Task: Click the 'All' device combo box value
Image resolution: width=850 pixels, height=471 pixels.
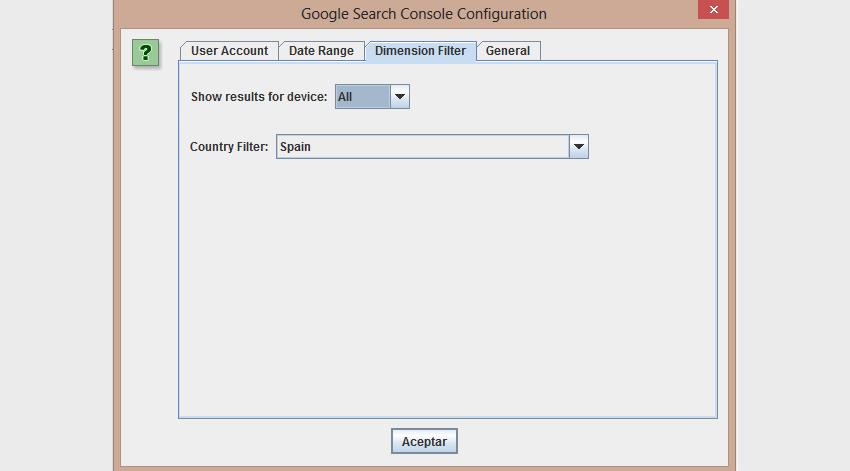Action: point(363,96)
